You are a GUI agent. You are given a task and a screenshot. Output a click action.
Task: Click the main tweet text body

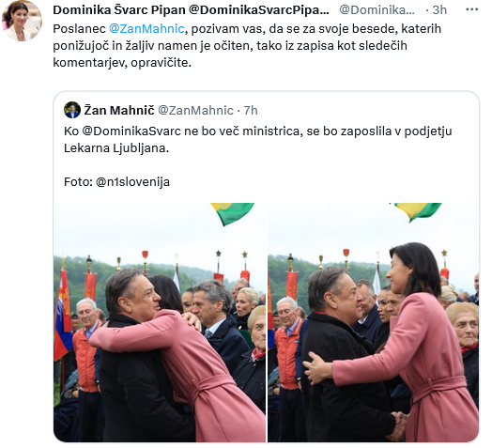click(247, 46)
